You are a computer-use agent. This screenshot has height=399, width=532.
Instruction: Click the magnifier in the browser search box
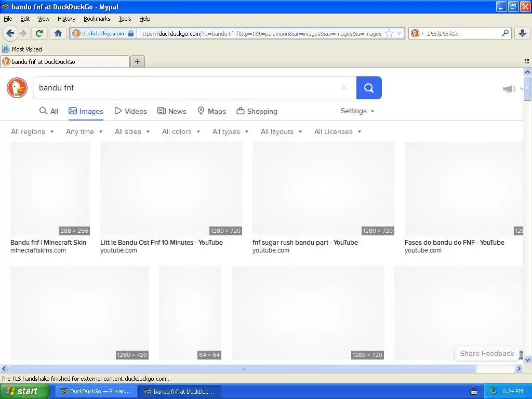click(505, 33)
